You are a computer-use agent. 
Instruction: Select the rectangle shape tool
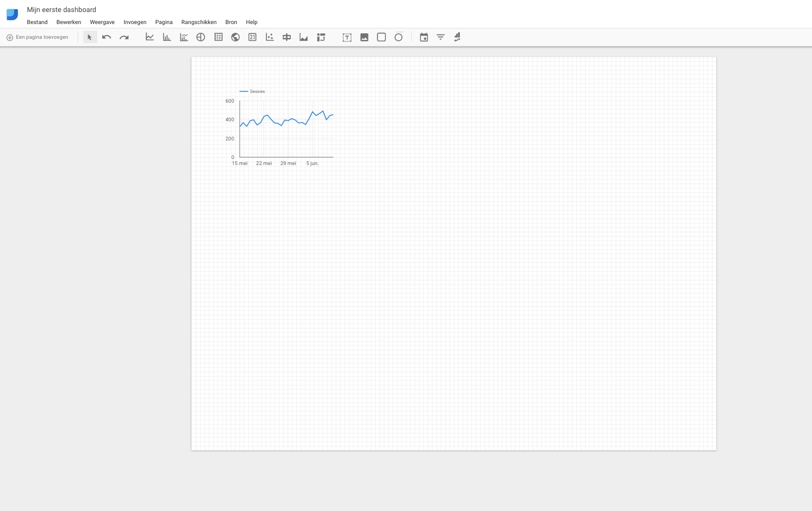pos(382,37)
